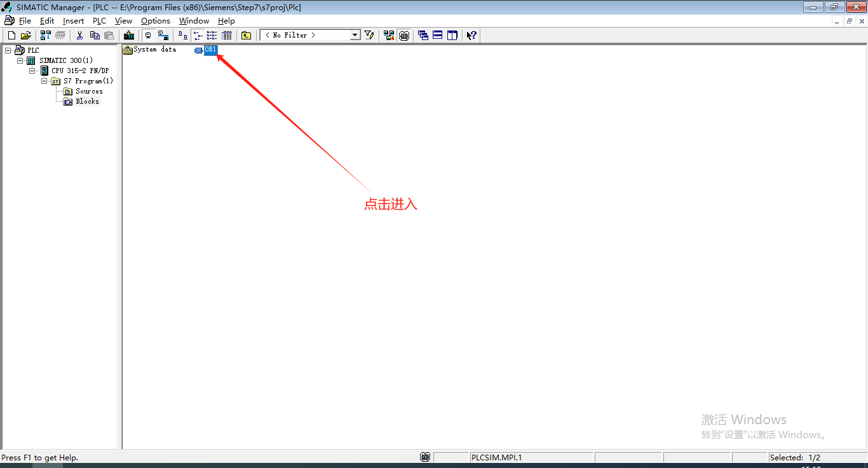Screen dimensions: 868x468
Task: Cut the selection with the scissors icon
Action: point(80,36)
